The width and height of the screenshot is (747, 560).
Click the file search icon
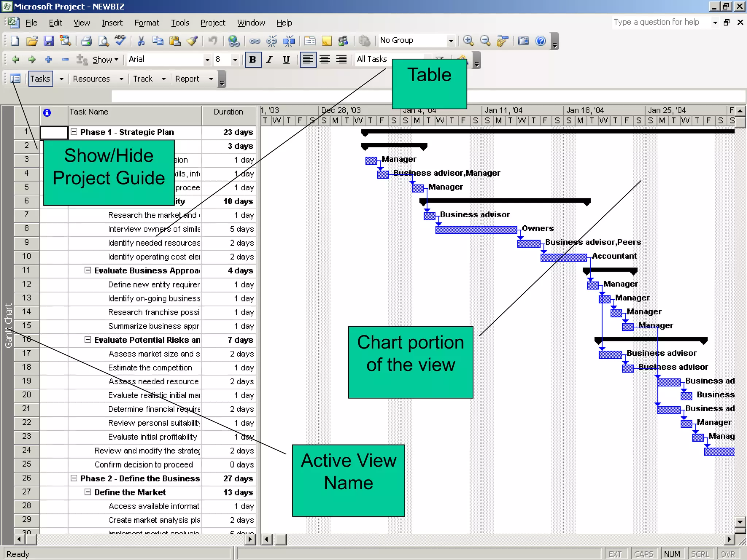66,41
